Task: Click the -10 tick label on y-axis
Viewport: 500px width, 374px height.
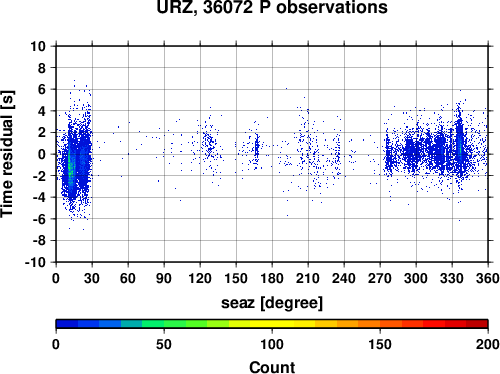Action: click(x=35, y=262)
